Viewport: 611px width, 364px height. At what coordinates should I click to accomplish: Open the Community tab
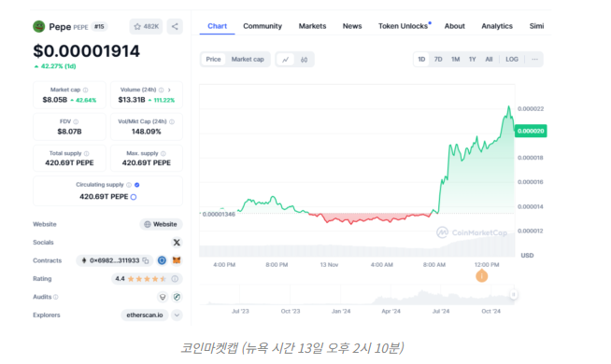click(x=263, y=26)
